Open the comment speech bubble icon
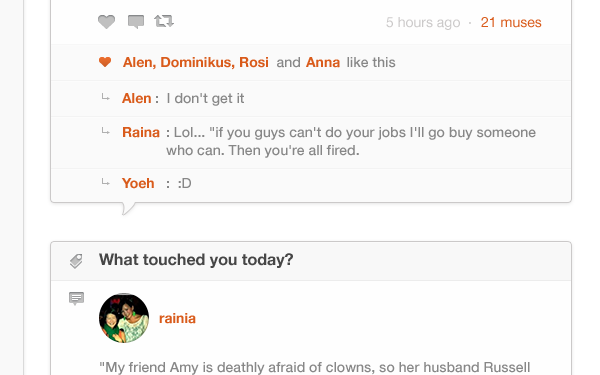 coord(136,22)
